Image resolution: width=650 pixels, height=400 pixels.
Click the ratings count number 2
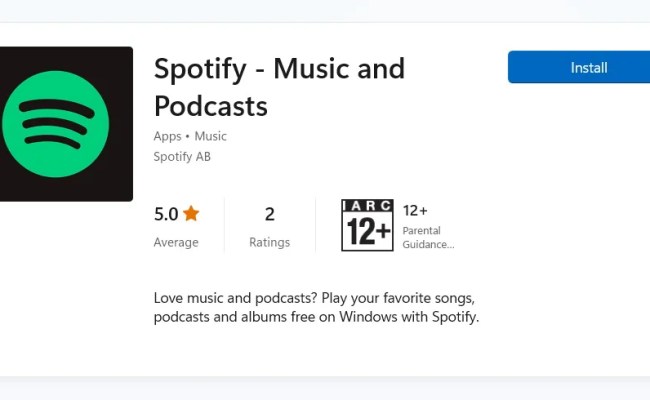(x=269, y=213)
